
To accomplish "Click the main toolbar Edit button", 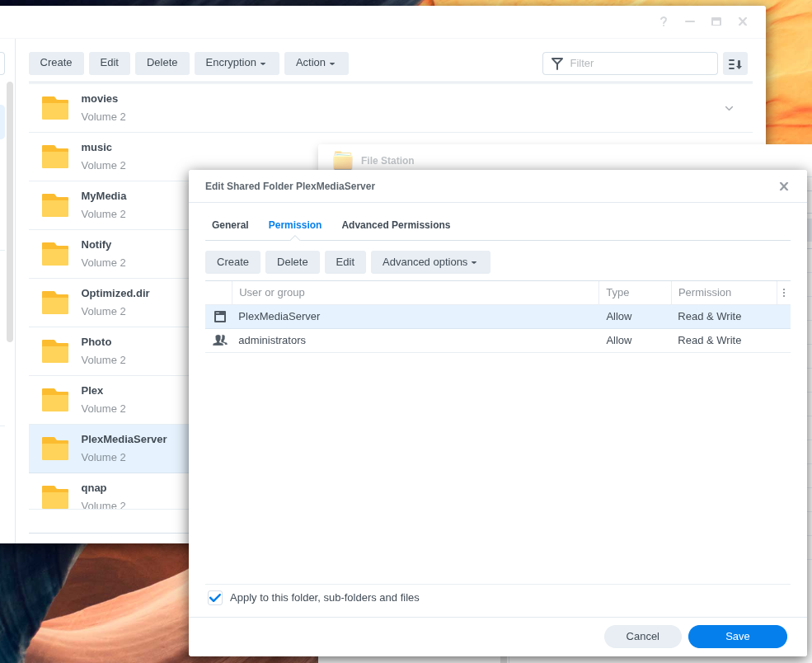I will point(110,63).
